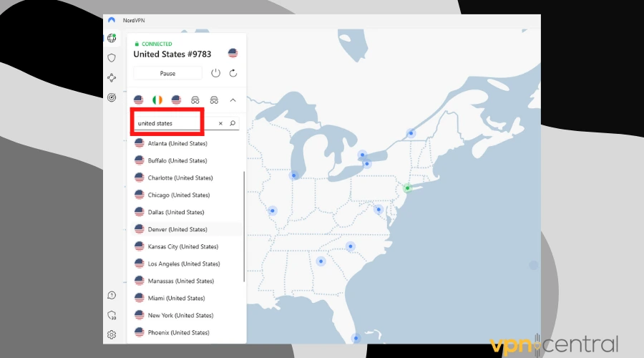Screen dimensions: 644x358
Task: Open the 30-day shield icon in sidebar
Action: pyautogui.click(x=112, y=315)
